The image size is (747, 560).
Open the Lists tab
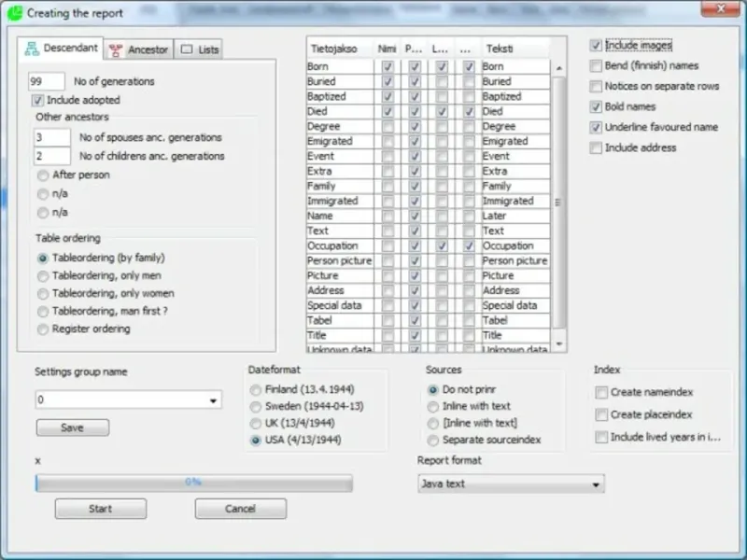(199, 49)
